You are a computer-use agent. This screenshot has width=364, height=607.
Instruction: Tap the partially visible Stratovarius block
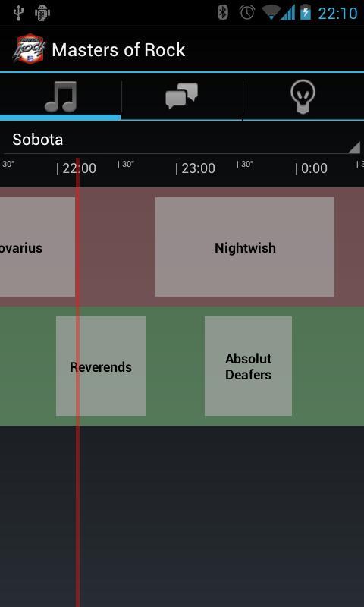(x=37, y=247)
